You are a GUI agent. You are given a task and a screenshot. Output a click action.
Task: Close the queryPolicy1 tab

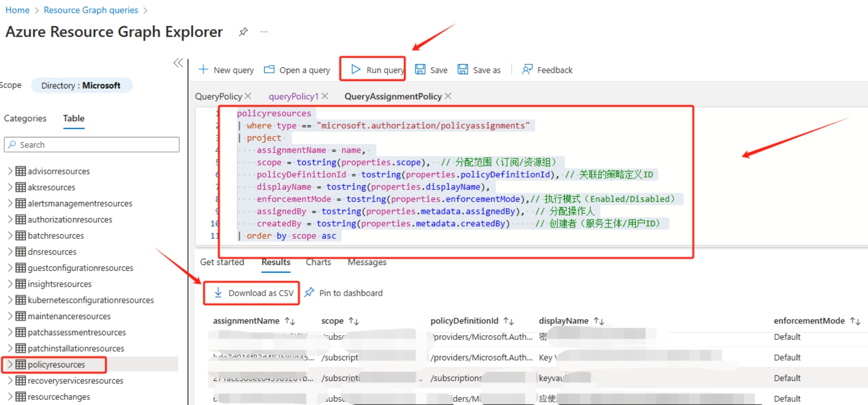325,96
